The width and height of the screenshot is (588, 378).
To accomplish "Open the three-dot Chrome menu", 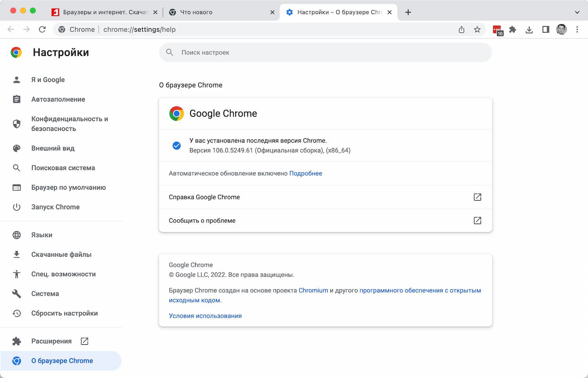I will coord(577,29).
